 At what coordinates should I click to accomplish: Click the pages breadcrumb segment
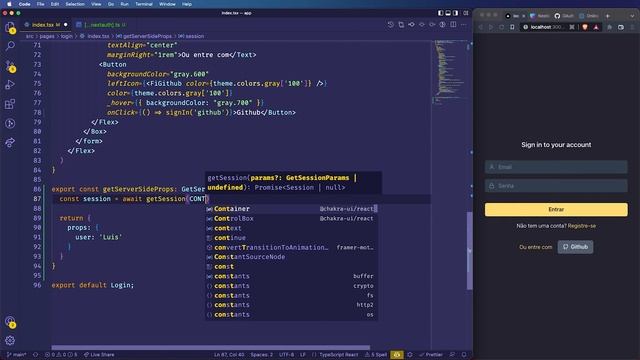[47, 36]
